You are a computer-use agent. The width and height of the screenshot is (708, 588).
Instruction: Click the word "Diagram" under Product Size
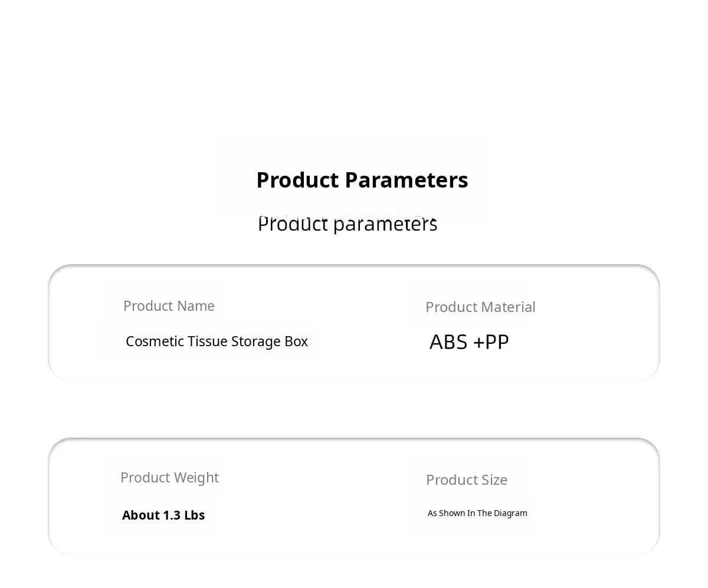pos(510,513)
